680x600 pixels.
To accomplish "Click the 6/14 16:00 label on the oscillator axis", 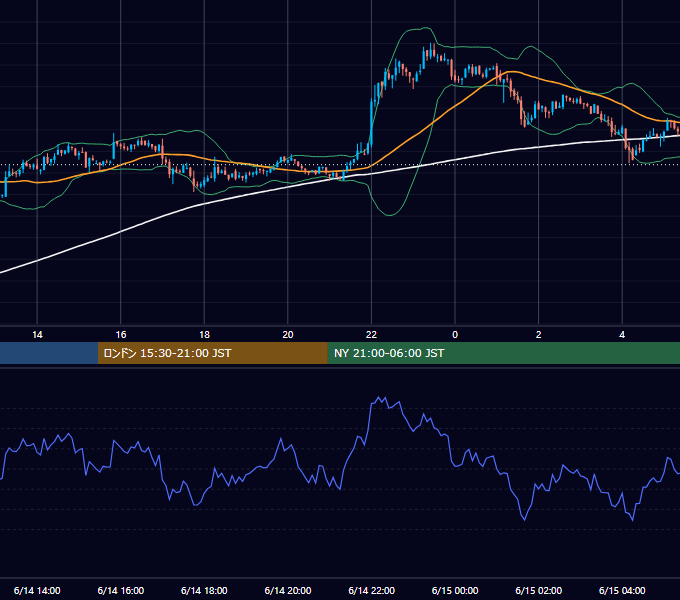I will point(121,590).
